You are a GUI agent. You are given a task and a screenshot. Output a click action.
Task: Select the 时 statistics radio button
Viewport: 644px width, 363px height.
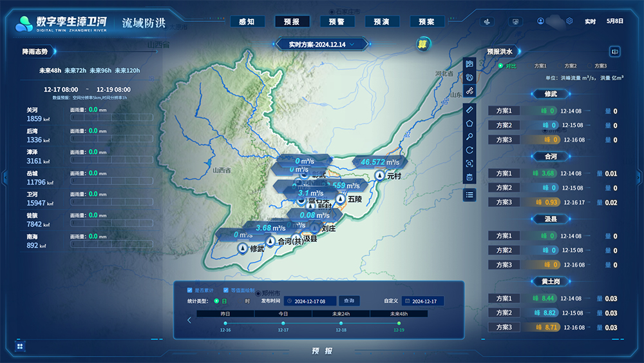pyautogui.click(x=240, y=301)
